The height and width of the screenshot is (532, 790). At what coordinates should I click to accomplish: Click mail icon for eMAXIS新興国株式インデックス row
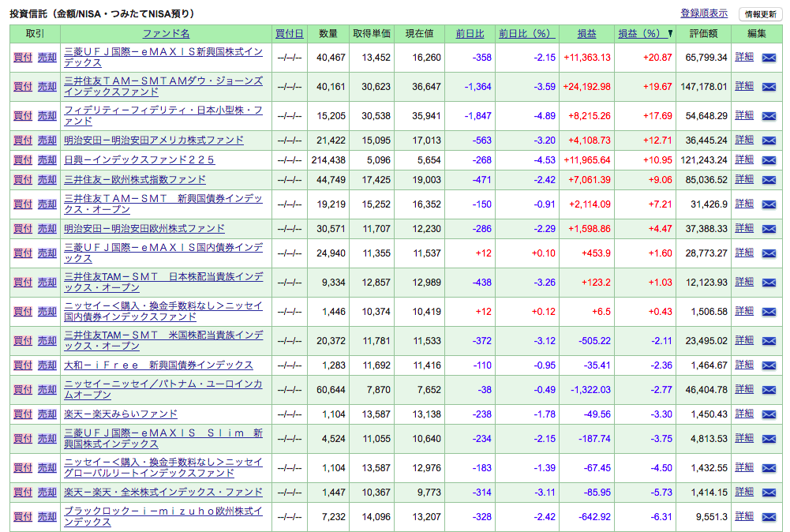pos(769,58)
